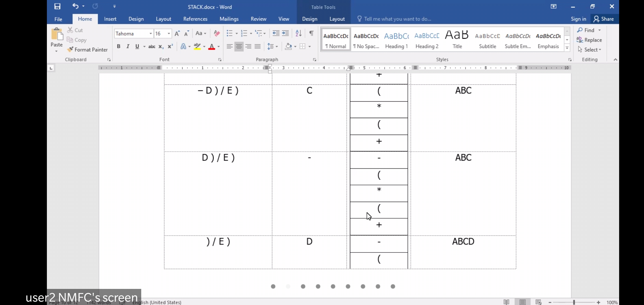Click the Share button

pos(604,19)
